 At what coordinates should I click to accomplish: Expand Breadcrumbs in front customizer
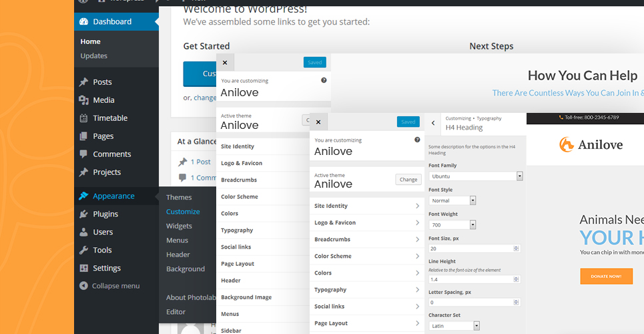point(367,239)
